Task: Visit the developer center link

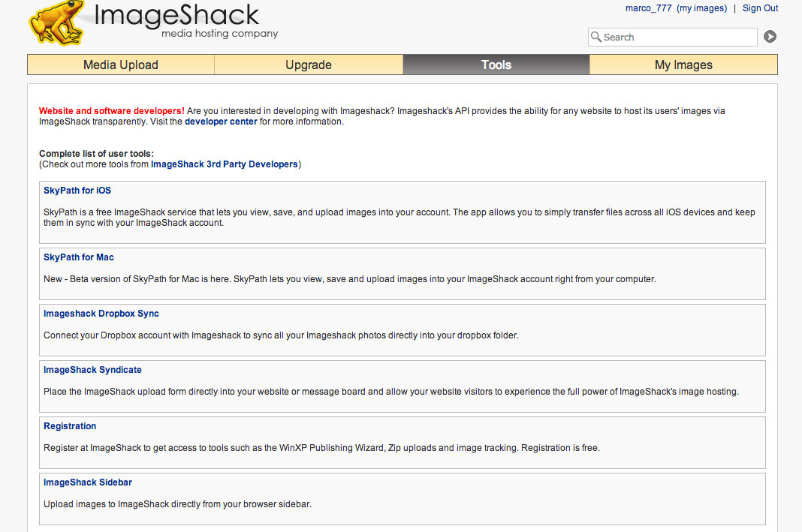Action: coord(221,122)
